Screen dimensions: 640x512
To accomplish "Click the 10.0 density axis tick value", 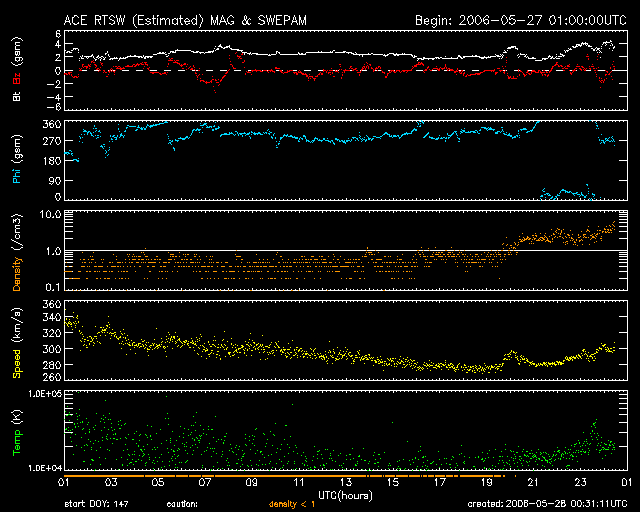I will point(51,215).
